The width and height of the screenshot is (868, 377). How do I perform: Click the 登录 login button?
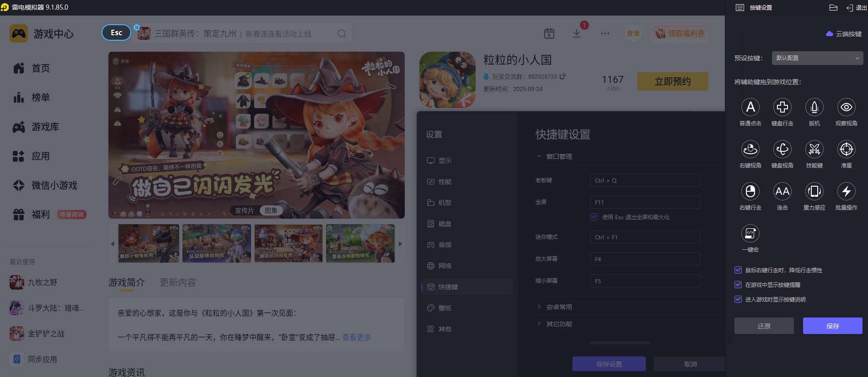[x=633, y=33]
